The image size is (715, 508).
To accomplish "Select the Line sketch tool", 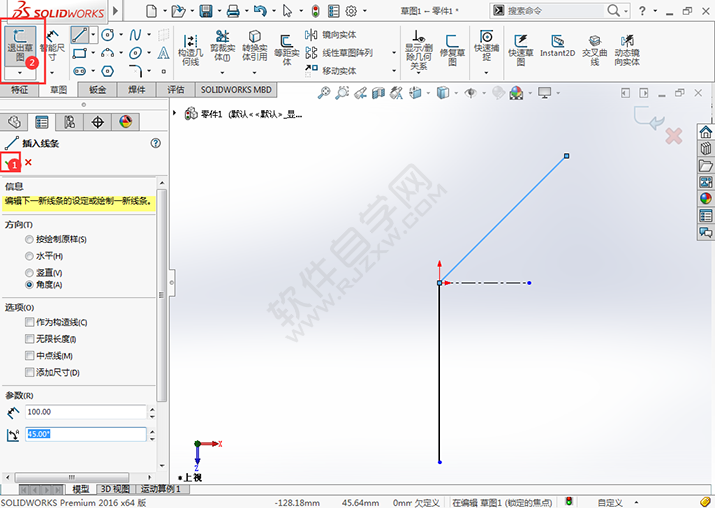I will click(x=79, y=35).
